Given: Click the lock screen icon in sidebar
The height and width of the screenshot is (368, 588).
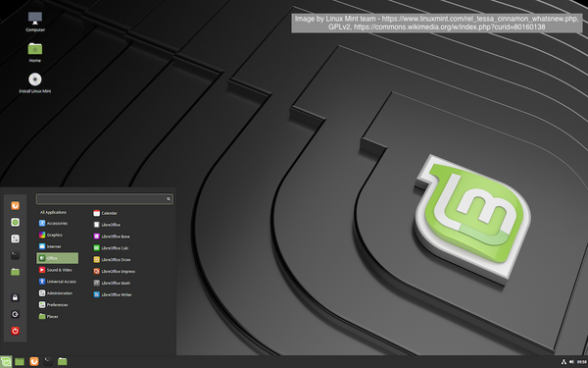Looking at the screenshot, I should [x=15, y=297].
